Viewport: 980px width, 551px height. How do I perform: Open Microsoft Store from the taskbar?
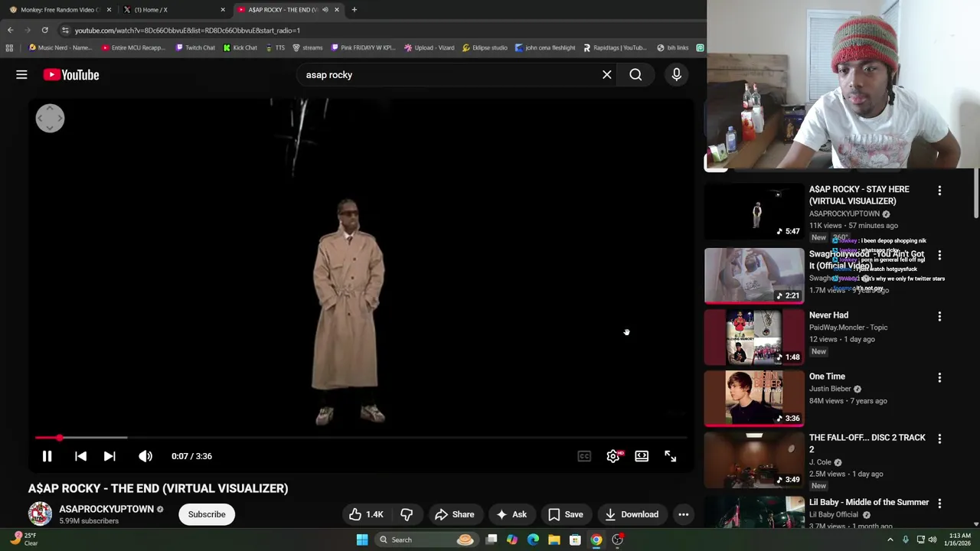tap(575, 540)
